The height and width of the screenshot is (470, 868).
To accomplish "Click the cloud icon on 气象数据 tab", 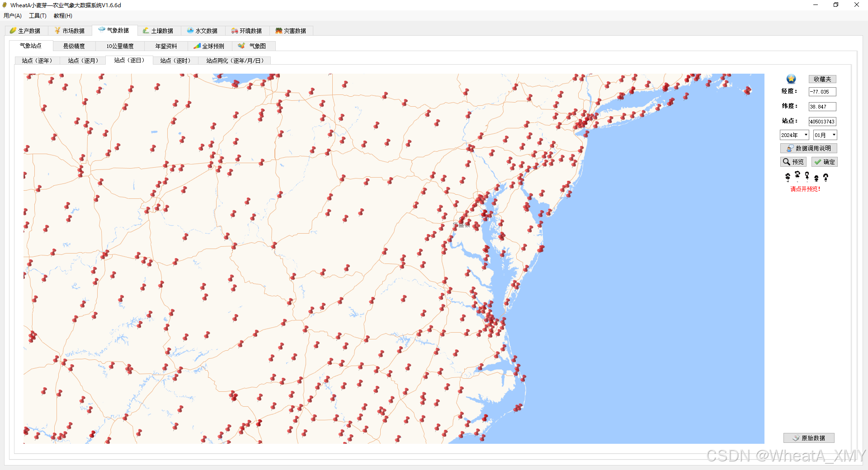I will (102, 29).
